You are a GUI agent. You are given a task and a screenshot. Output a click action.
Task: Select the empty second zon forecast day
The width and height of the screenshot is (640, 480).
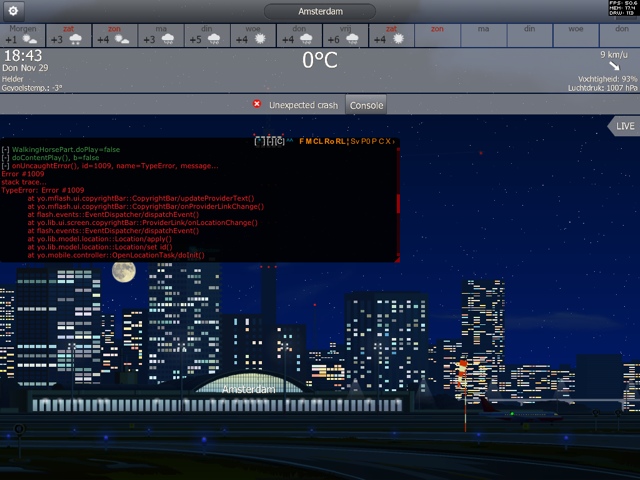pos(437,35)
